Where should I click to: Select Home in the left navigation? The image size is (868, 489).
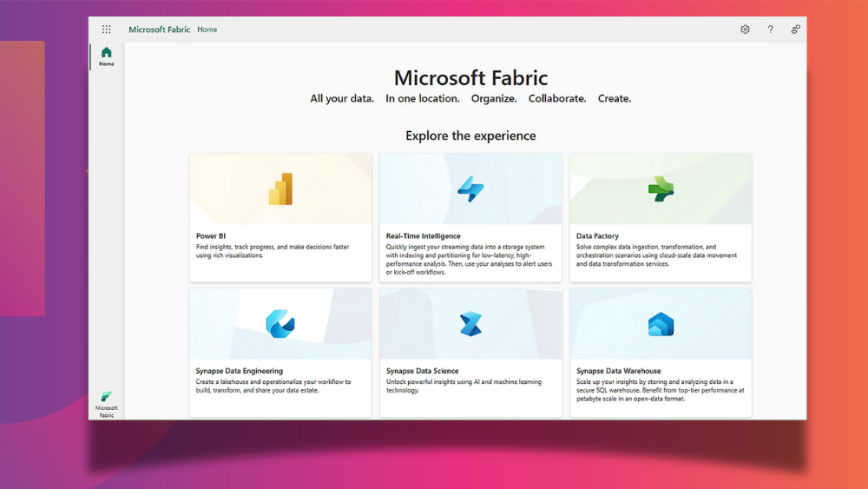click(x=106, y=56)
